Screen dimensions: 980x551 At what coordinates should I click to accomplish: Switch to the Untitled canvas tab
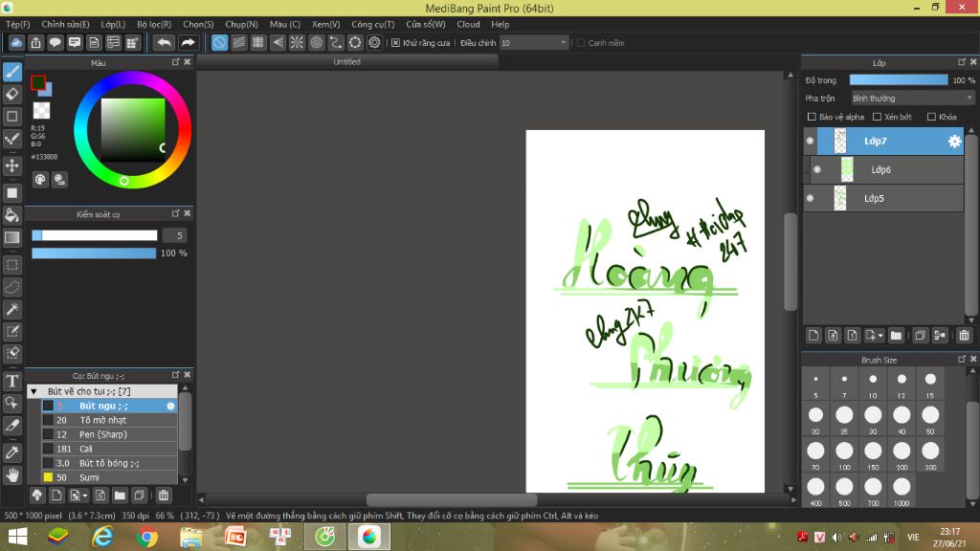tap(346, 62)
